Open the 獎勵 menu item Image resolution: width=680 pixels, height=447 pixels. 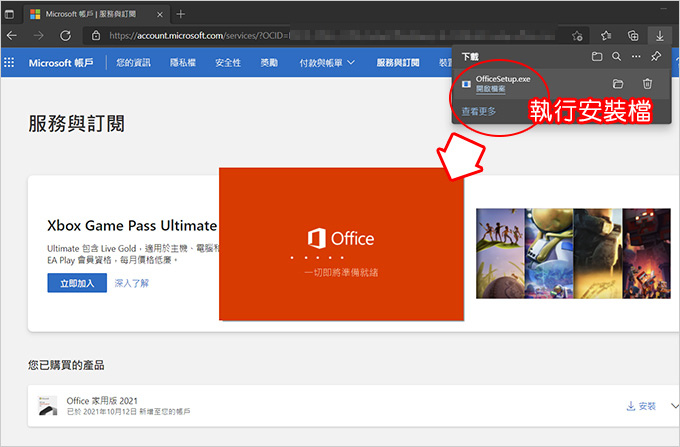click(x=269, y=63)
